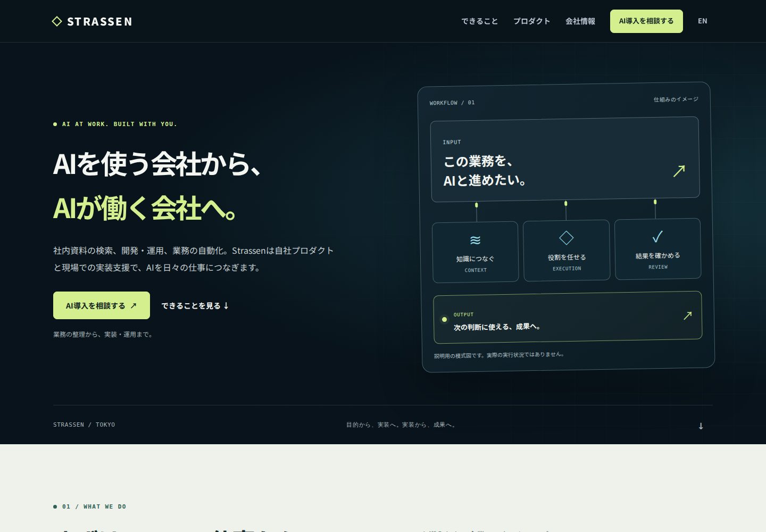766x532 pixels.
Task: Switch language to EN
Action: click(703, 21)
